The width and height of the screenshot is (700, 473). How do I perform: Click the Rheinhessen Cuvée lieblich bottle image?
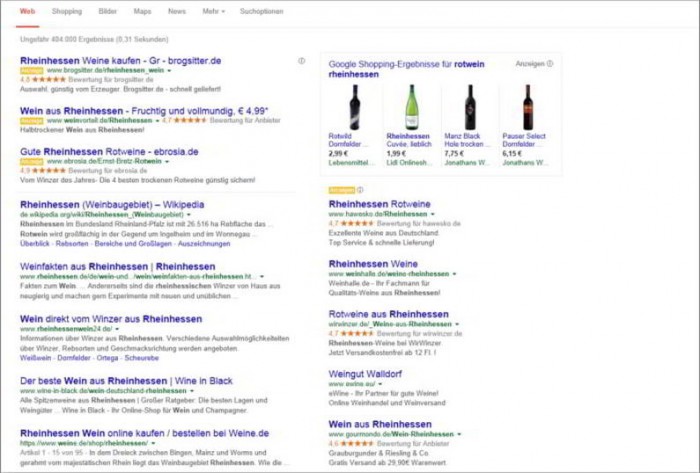[412, 107]
